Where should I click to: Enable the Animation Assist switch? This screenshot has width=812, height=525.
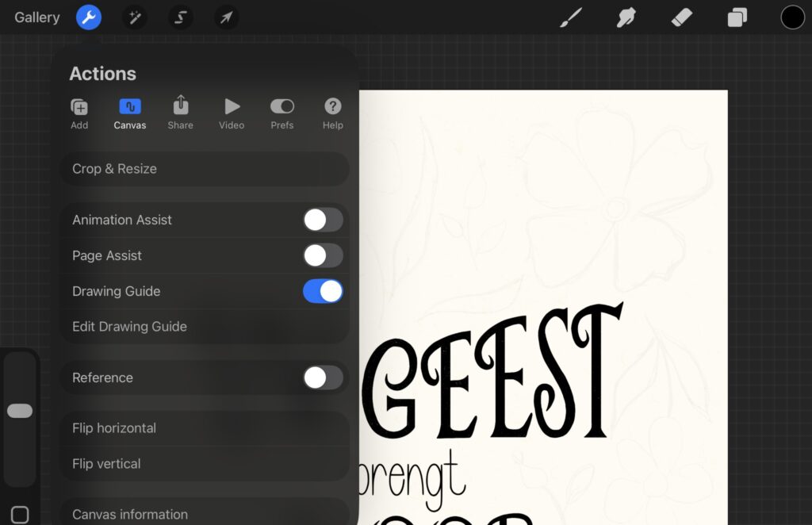[323, 220]
